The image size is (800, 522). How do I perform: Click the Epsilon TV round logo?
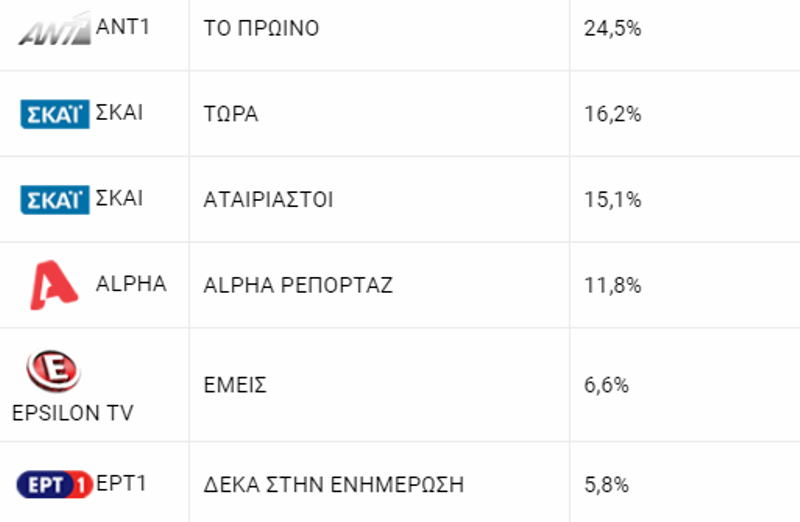tap(53, 372)
